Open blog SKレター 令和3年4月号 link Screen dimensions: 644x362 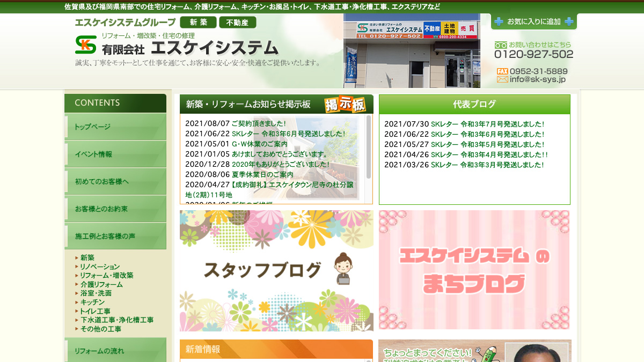489,154
